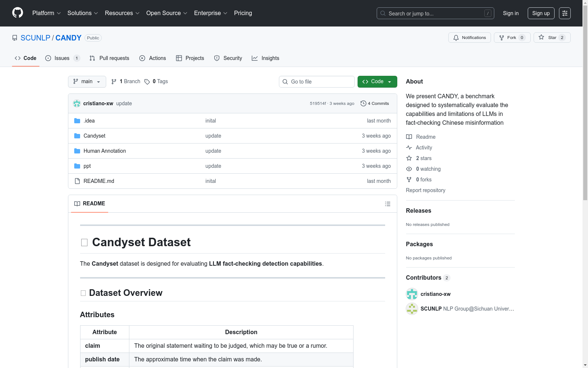Click Report repository link
The width and height of the screenshot is (588, 368).
click(426, 190)
